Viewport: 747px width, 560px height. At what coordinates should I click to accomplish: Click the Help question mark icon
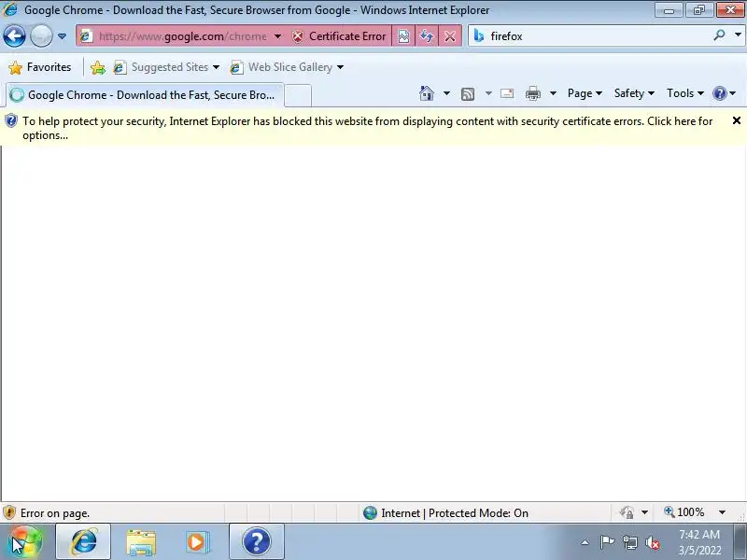click(x=719, y=93)
